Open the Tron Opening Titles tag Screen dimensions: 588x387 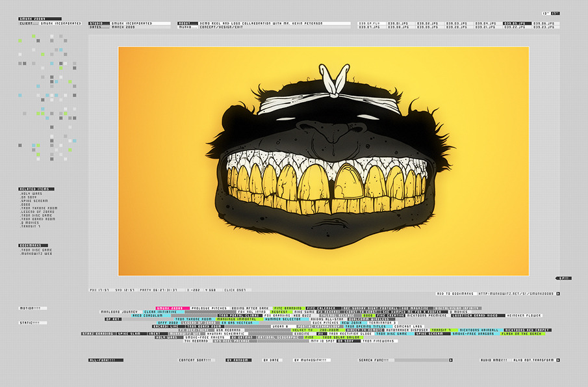click(368, 327)
